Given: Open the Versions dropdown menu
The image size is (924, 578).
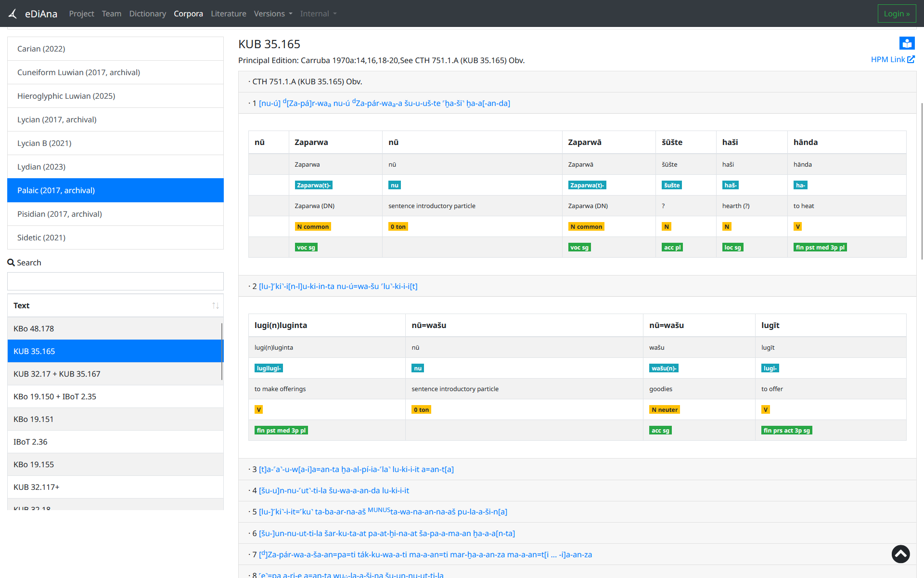Looking at the screenshot, I should click(273, 13).
